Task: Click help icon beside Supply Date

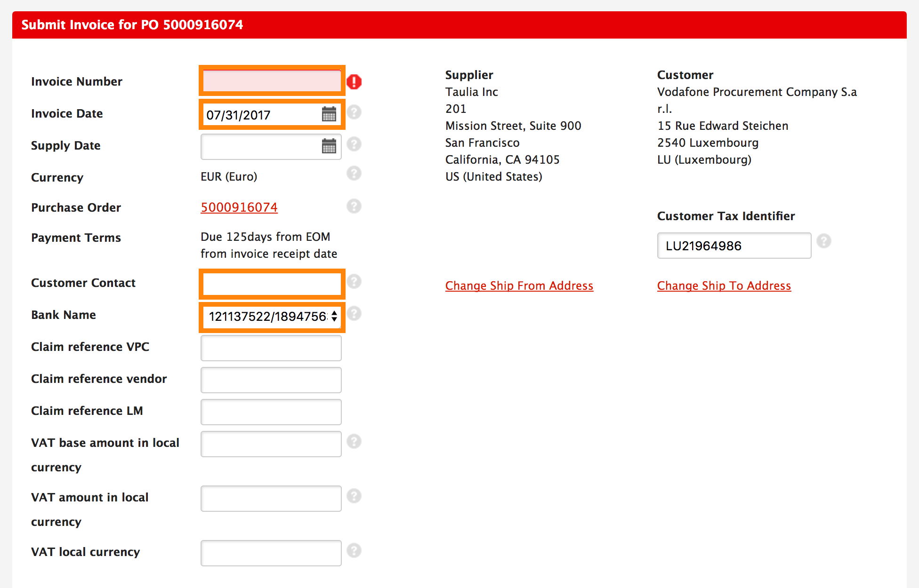Action: 354,144
